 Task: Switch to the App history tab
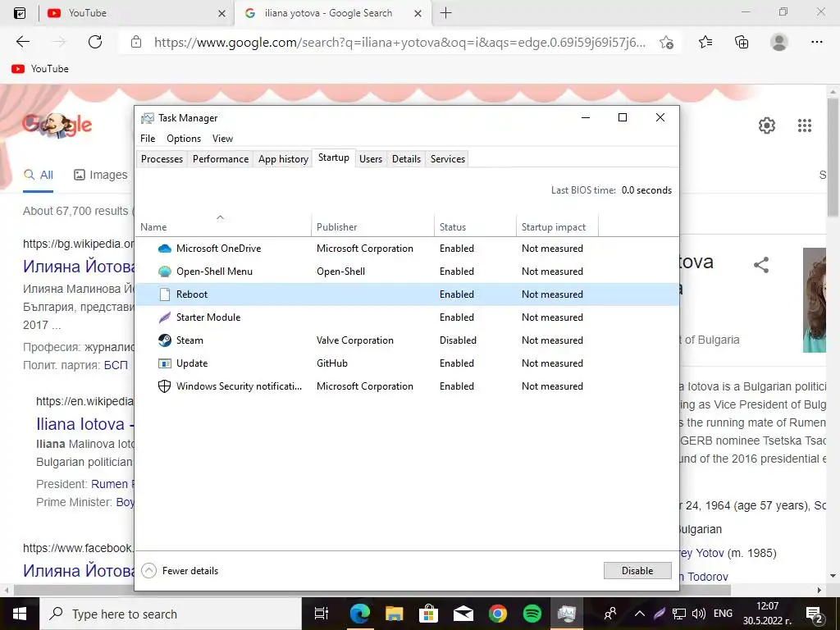283,159
